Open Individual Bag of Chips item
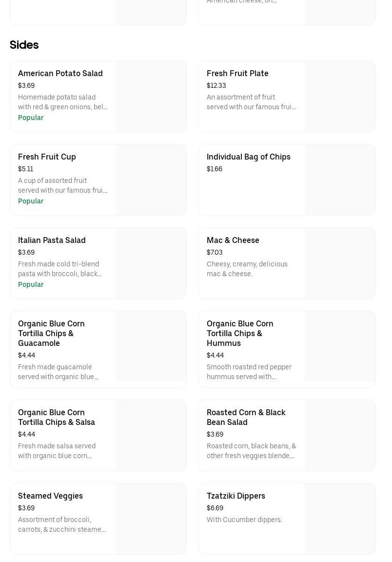Screen dimensions: 392x562 [x=248, y=157]
